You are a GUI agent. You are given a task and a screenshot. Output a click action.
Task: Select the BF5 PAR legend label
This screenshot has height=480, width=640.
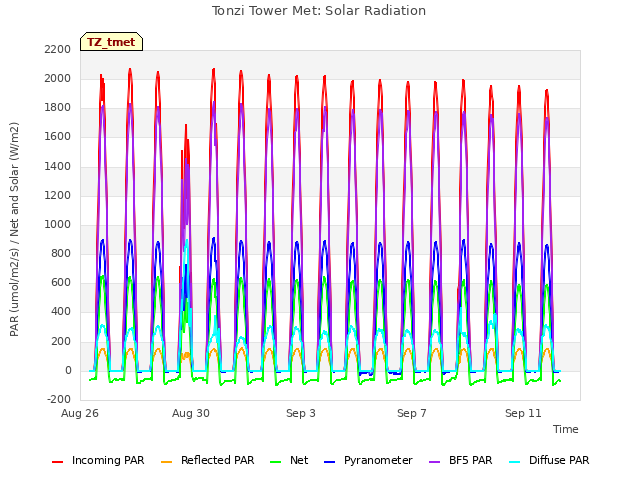471,460
